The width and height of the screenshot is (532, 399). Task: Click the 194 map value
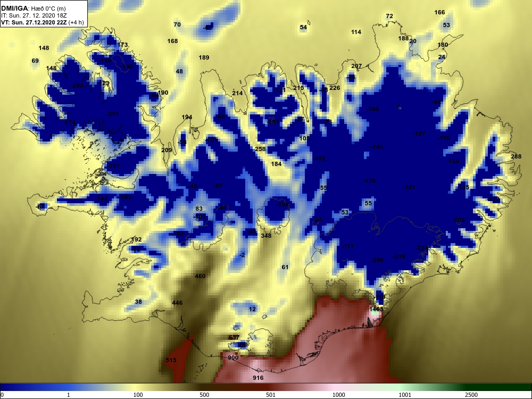tap(187, 117)
